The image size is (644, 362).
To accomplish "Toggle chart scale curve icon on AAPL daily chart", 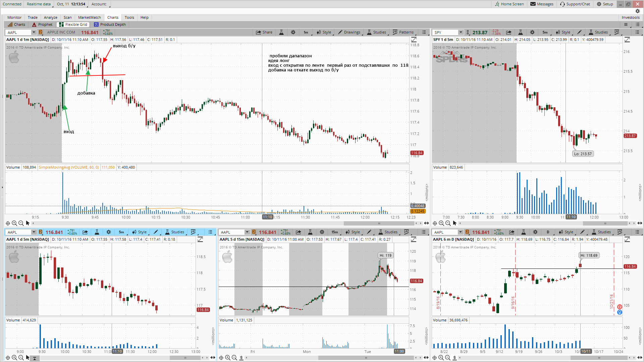I will [627, 239].
